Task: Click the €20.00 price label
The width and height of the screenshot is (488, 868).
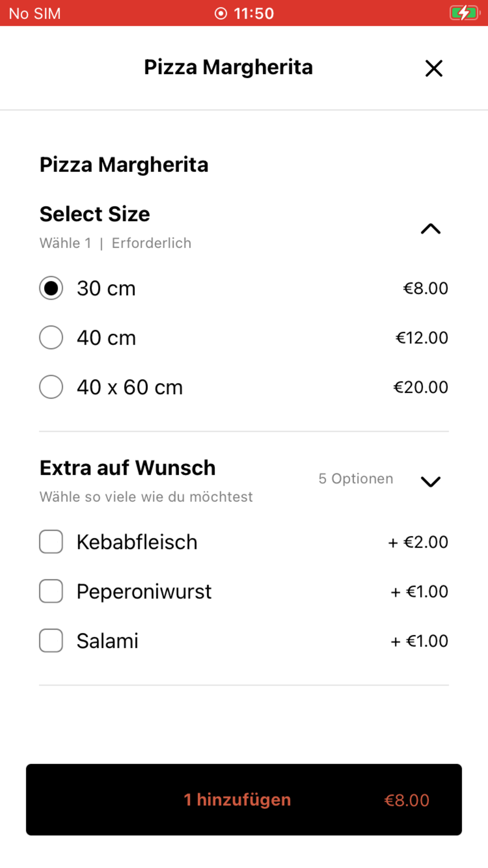Action: 421,387
